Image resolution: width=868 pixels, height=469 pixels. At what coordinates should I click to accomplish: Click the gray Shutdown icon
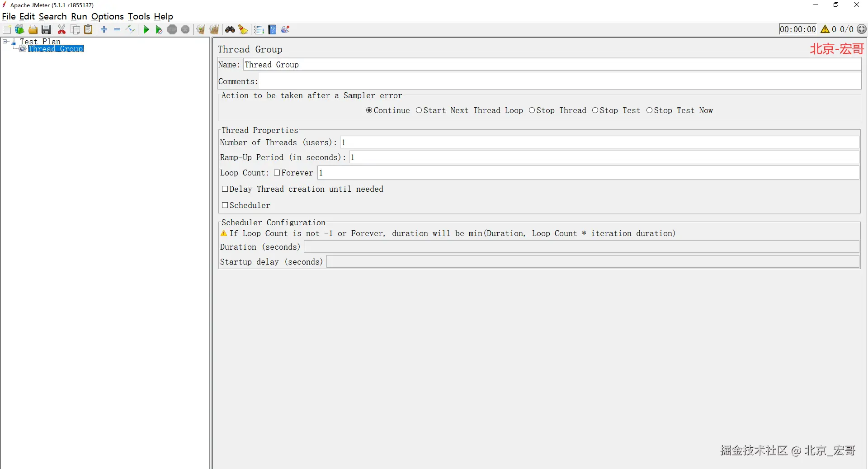point(185,29)
